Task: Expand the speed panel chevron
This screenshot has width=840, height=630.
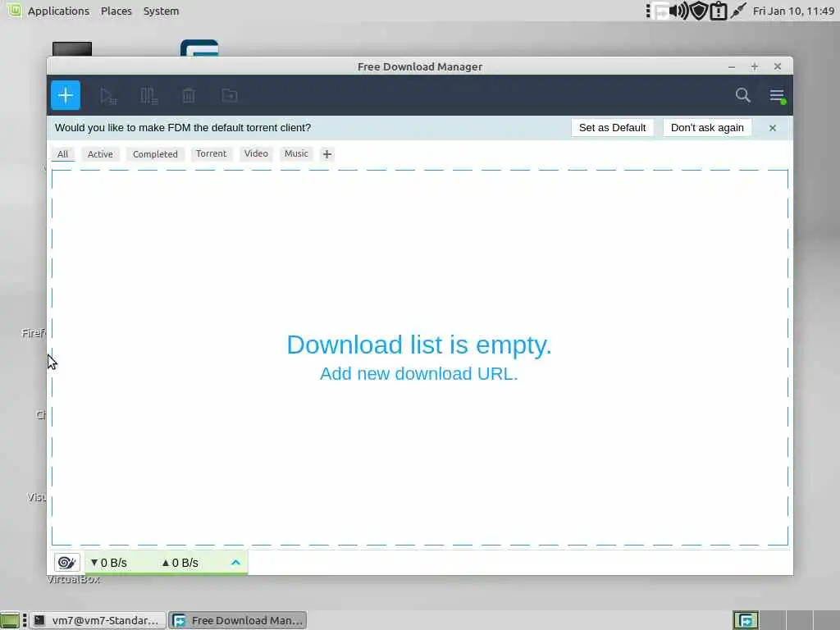Action: [235, 563]
